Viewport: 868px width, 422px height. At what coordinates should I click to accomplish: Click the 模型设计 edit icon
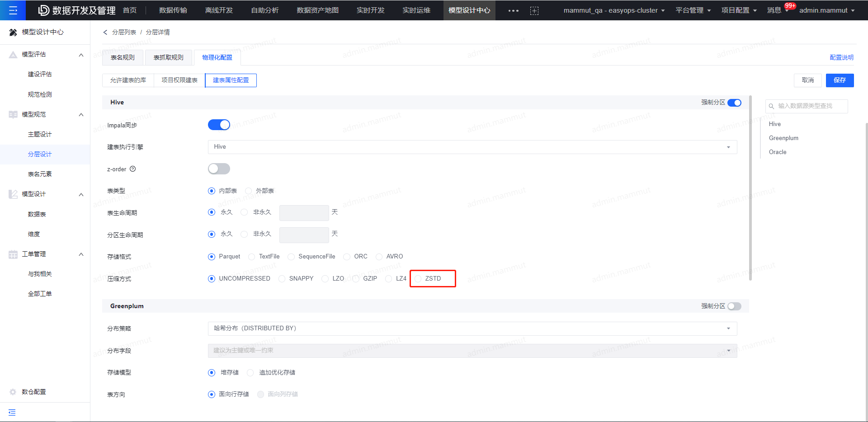click(13, 194)
